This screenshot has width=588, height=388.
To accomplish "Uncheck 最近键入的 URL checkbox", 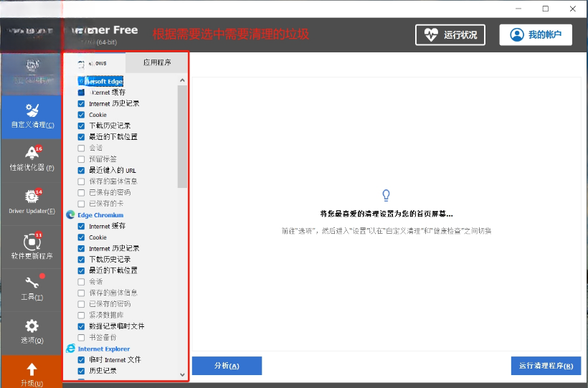I will pos(81,171).
